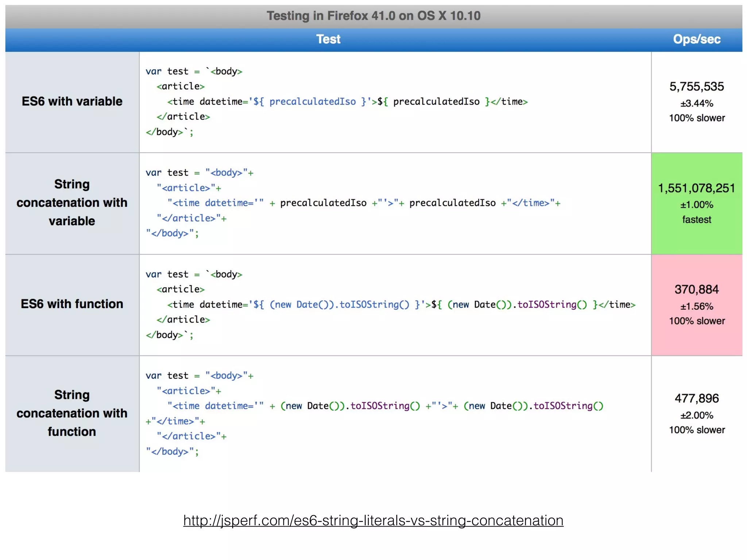The height and width of the screenshot is (560, 747).
Task: Click the Test column header
Action: [328, 39]
